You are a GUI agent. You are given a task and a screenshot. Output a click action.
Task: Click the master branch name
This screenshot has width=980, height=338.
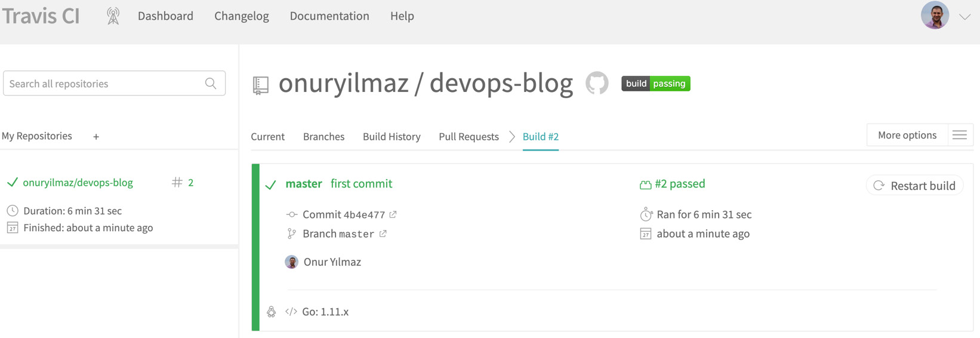pos(304,184)
